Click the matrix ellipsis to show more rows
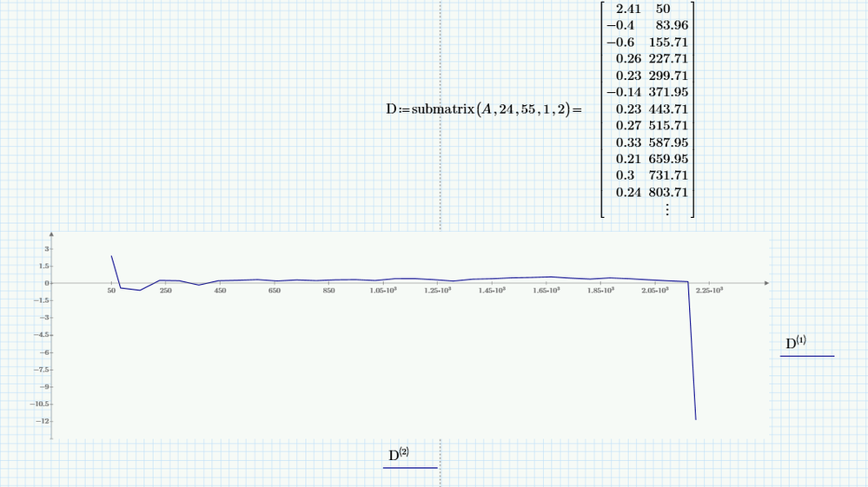868x487 pixels. click(667, 209)
